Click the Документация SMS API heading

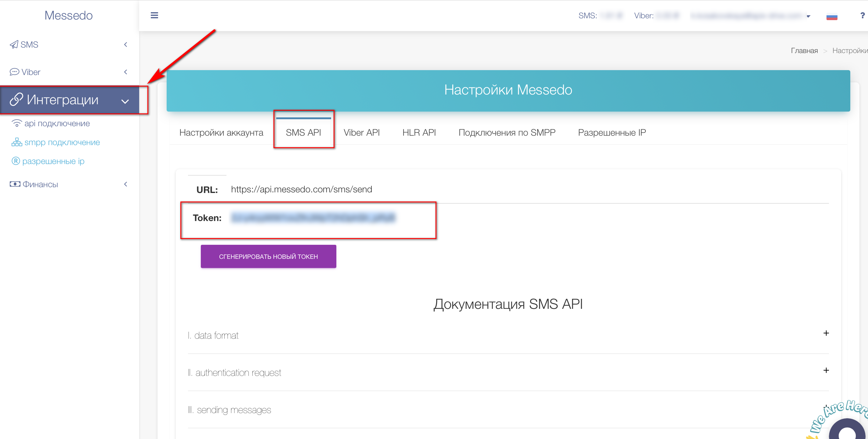click(508, 304)
